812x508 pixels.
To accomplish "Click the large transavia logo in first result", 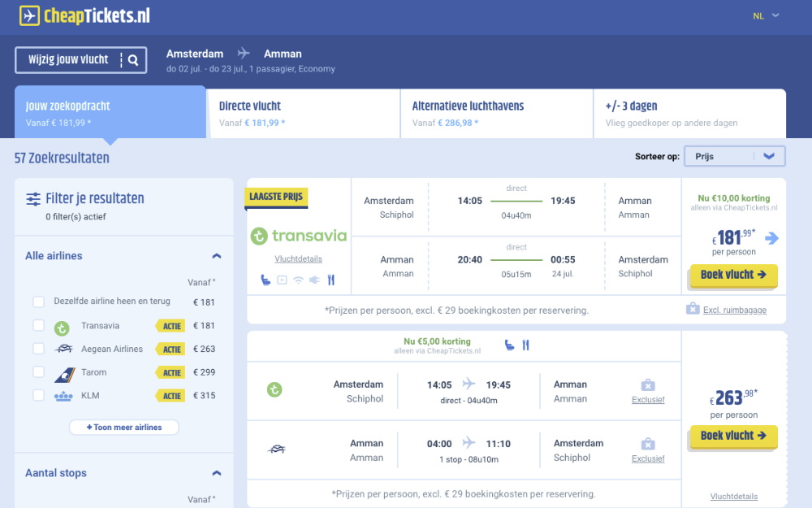I will click(x=299, y=236).
